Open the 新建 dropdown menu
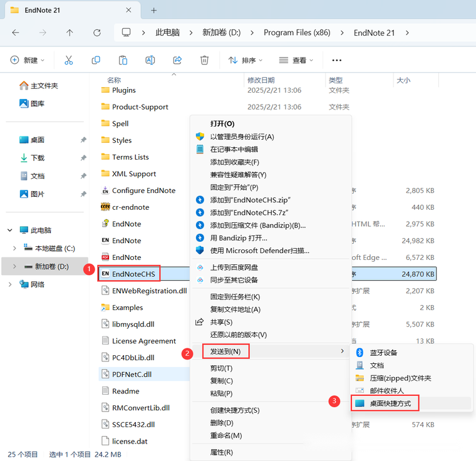The height and width of the screenshot is (461, 476). (x=28, y=60)
